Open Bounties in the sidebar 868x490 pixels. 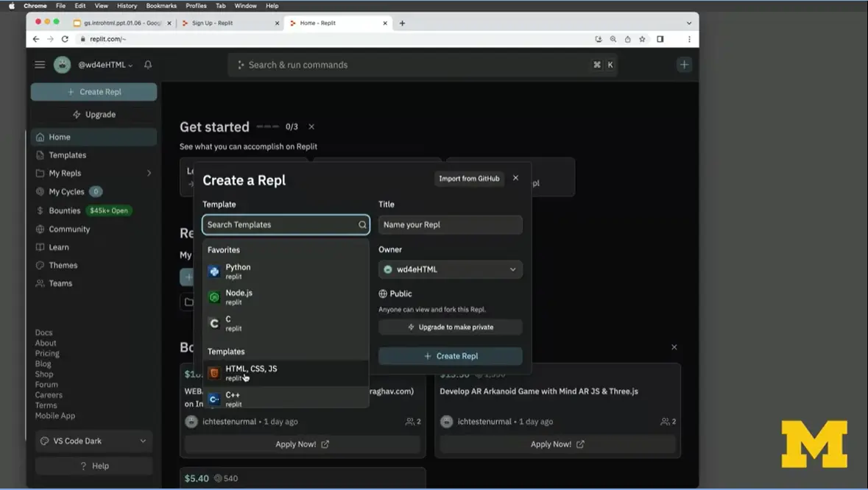coord(93,210)
